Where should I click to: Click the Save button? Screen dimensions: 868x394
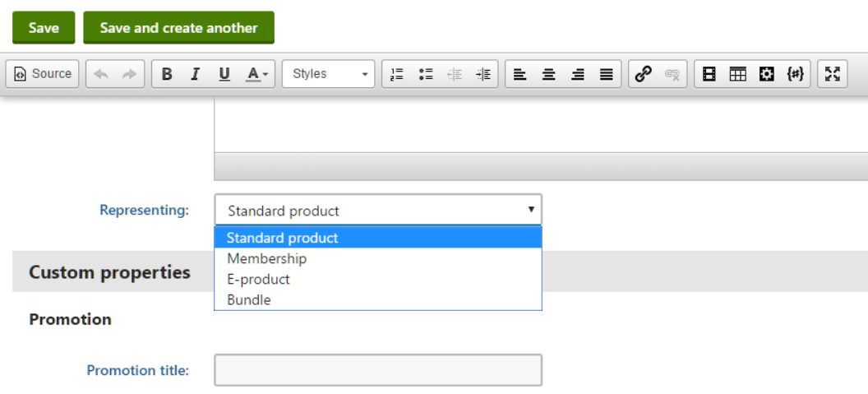44,28
